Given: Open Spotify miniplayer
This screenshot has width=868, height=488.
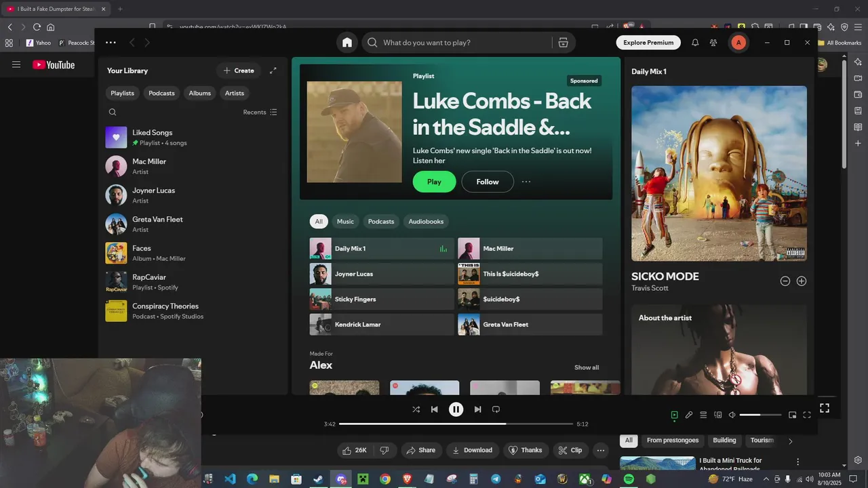Looking at the screenshot, I should (792, 415).
